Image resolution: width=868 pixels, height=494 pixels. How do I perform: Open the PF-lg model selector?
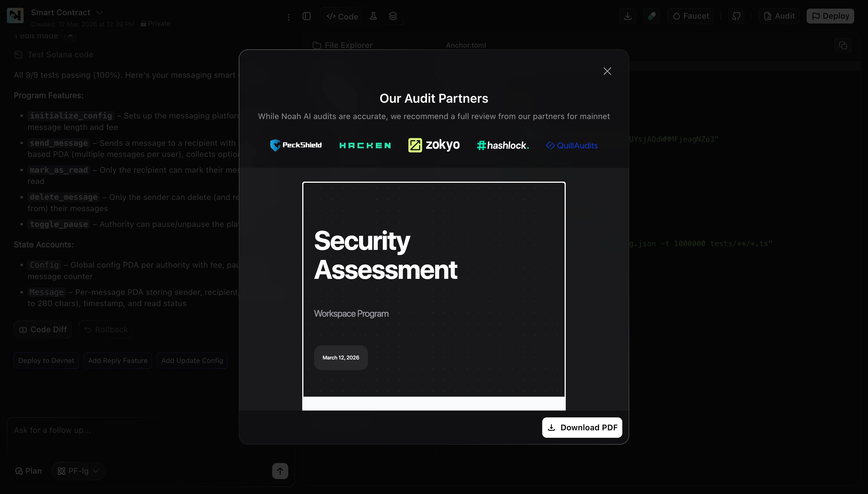click(78, 471)
